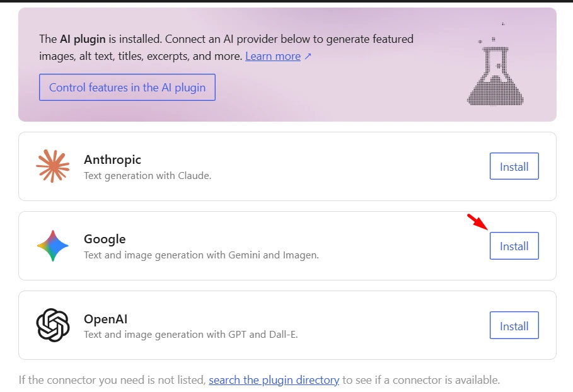Click 'Text and image generation with Gemini and Imagen.'
Screen dimensions: 573x392
pos(201,255)
